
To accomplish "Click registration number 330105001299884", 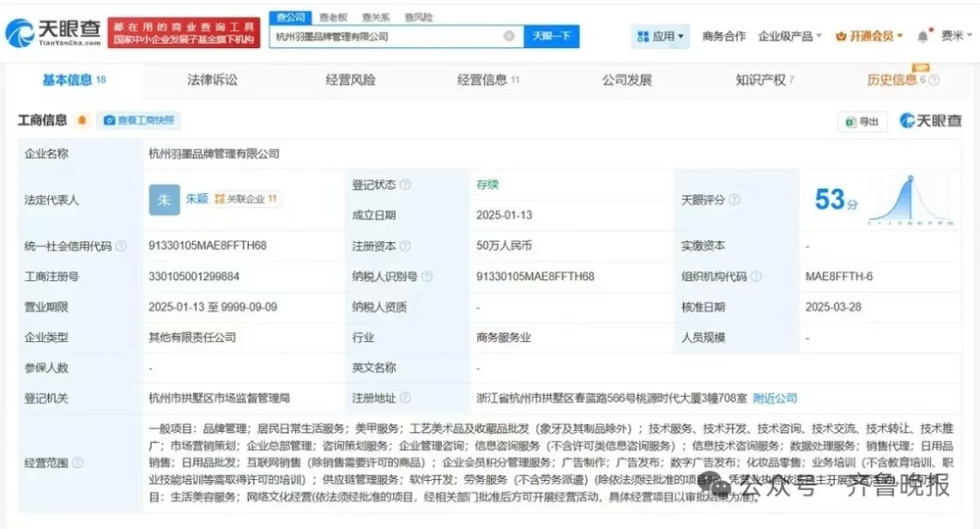I will tap(194, 276).
